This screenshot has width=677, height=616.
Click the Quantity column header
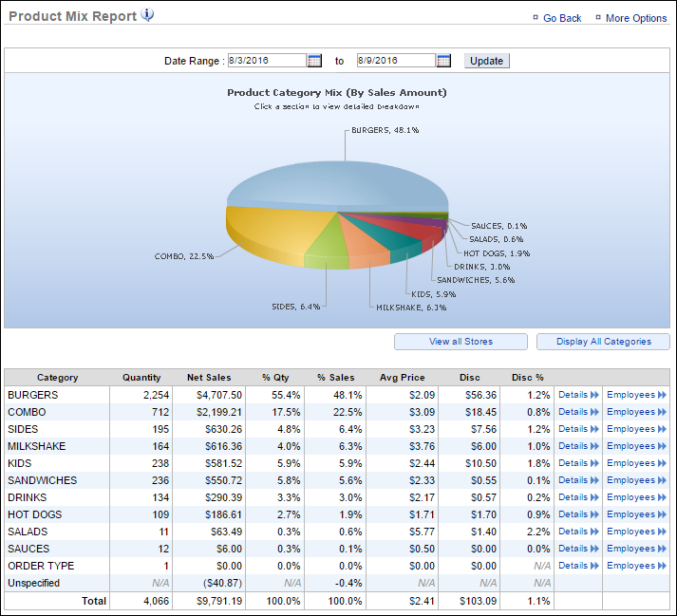pos(141,377)
